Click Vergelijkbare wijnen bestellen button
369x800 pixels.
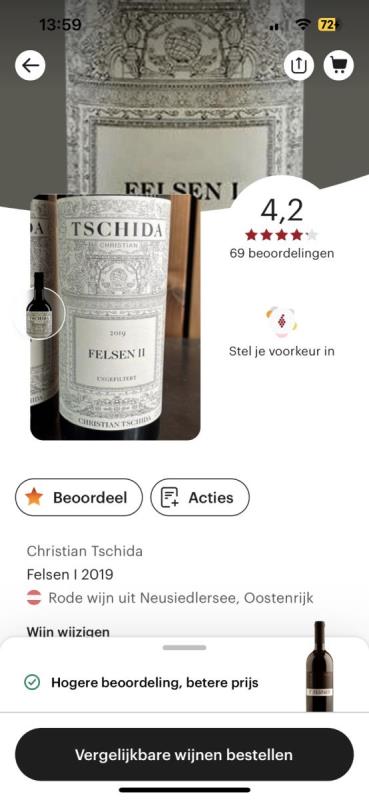coord(184,755)
